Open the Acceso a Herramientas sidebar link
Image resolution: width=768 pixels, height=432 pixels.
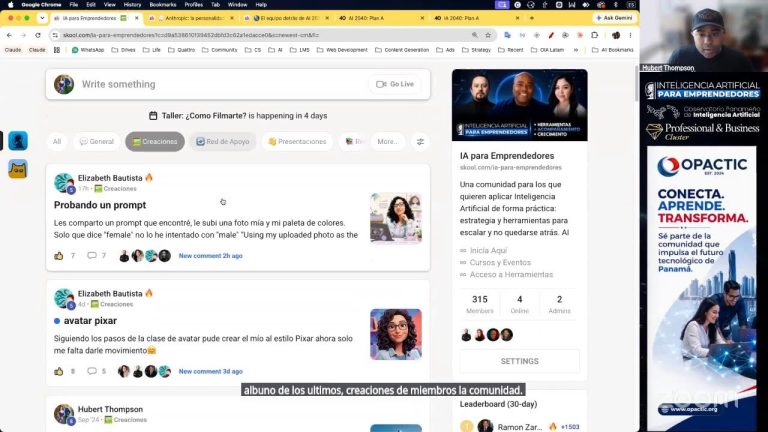point(511,275)
